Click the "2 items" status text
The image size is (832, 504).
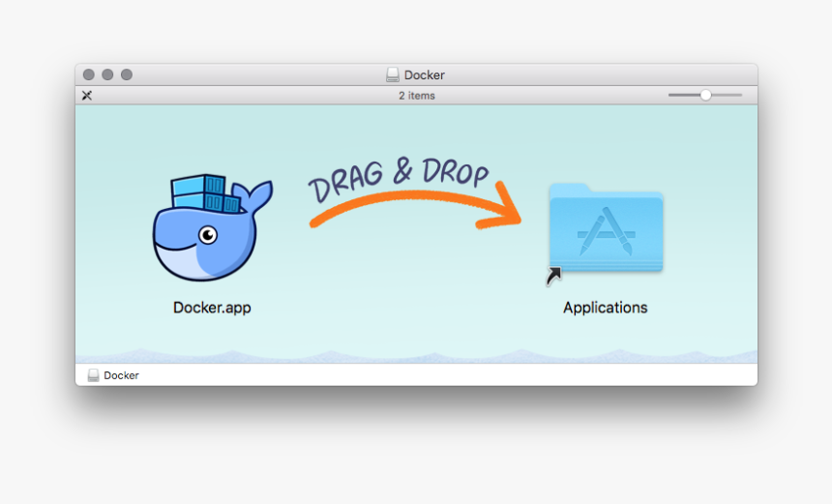tap(417, 96)
